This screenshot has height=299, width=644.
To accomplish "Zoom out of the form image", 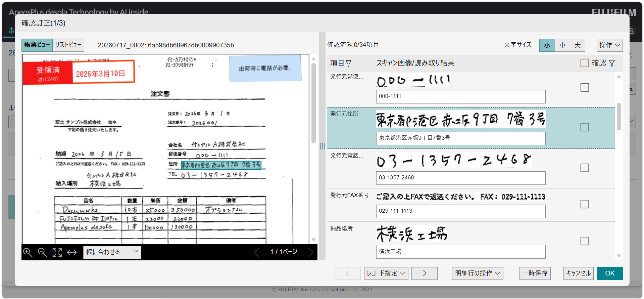I will [x=42, y=252].
